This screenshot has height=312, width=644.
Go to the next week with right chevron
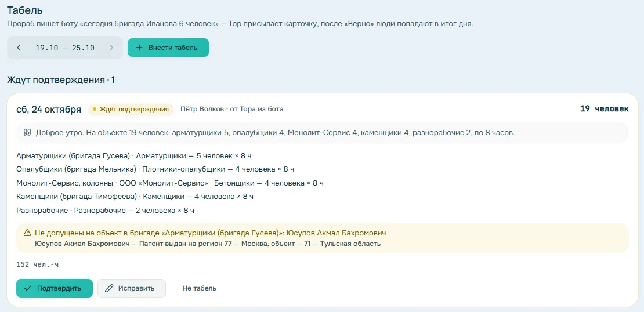pyautogui.click(x=111, y=48)
